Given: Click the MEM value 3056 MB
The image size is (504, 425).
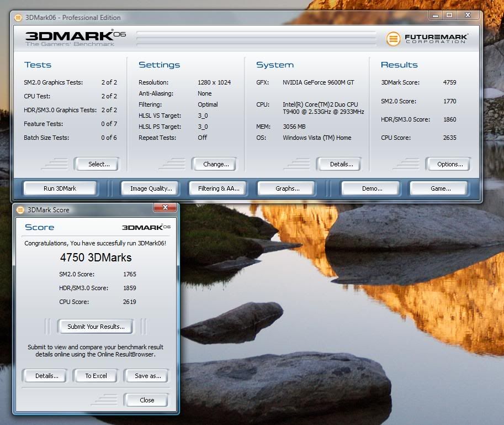Looking at the screenshot, I should pos(294,127).
